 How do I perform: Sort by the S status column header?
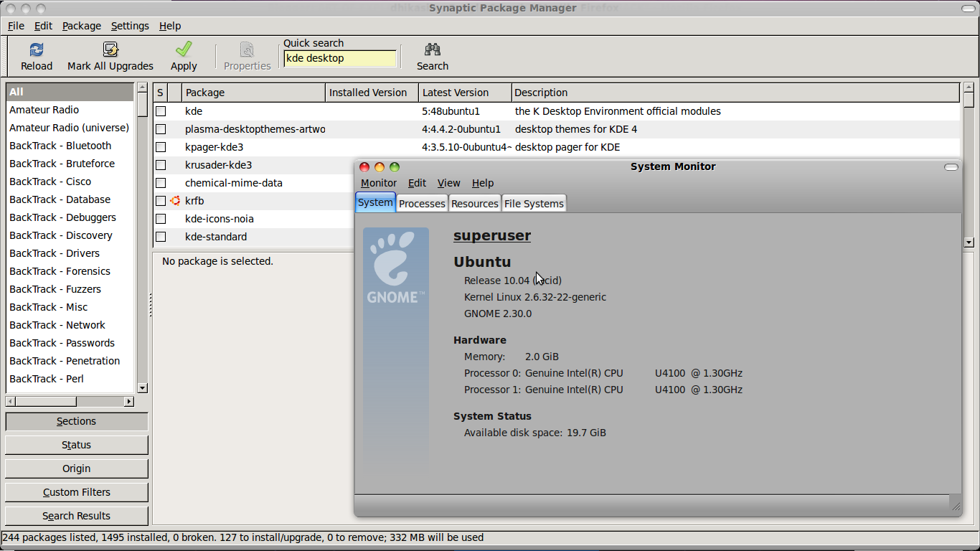[161, 93]
